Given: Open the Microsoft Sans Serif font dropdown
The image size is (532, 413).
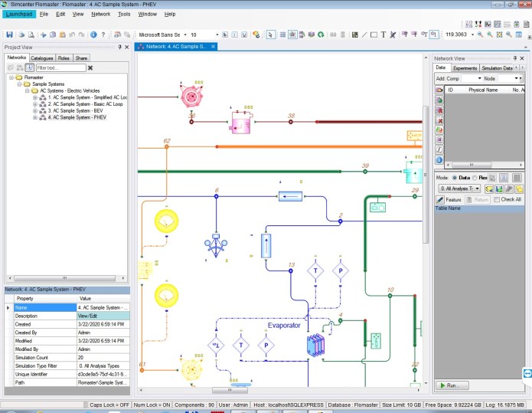Looking at the screenshot, I should [161, 34].
